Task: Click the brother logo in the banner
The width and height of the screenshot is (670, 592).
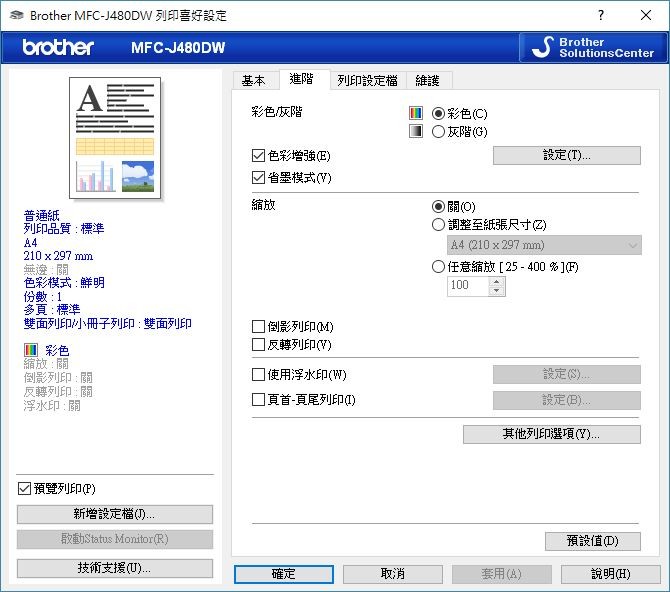Action: 58,47
